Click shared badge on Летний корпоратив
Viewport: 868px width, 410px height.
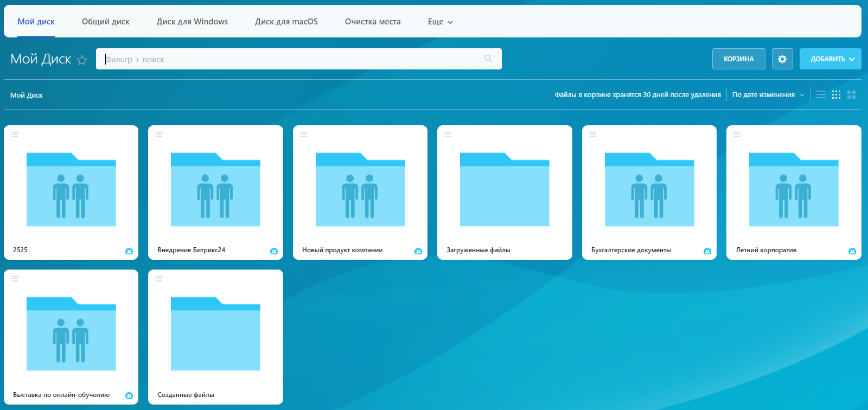click(852, 251)
